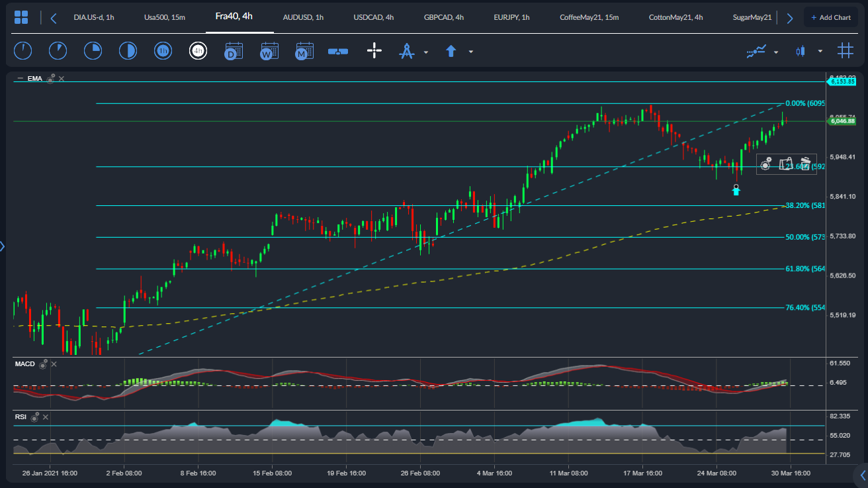Click the 6,153.85 price label

click(x=842, y=81)
